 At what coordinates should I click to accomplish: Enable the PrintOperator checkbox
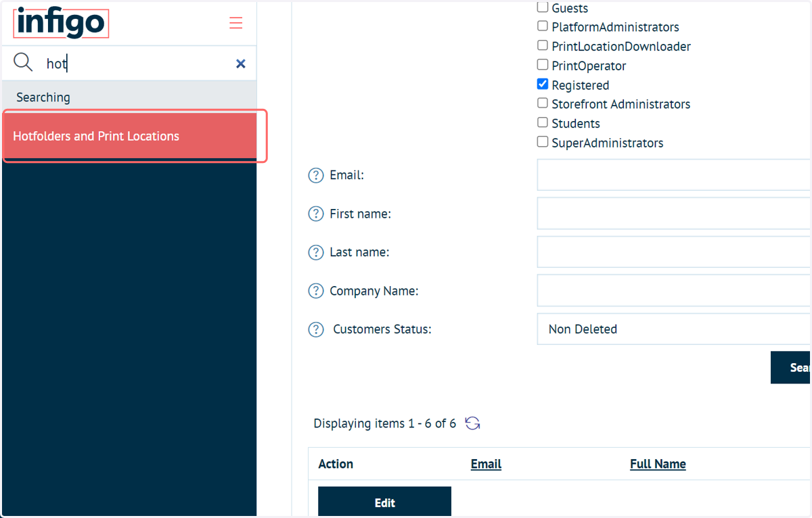543,65
